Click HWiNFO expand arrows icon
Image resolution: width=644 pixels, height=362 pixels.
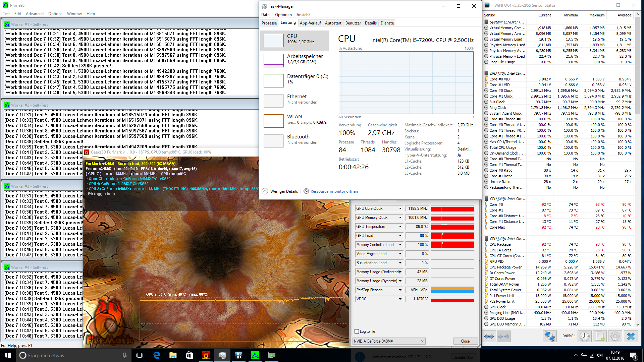(x=489, y=336)
